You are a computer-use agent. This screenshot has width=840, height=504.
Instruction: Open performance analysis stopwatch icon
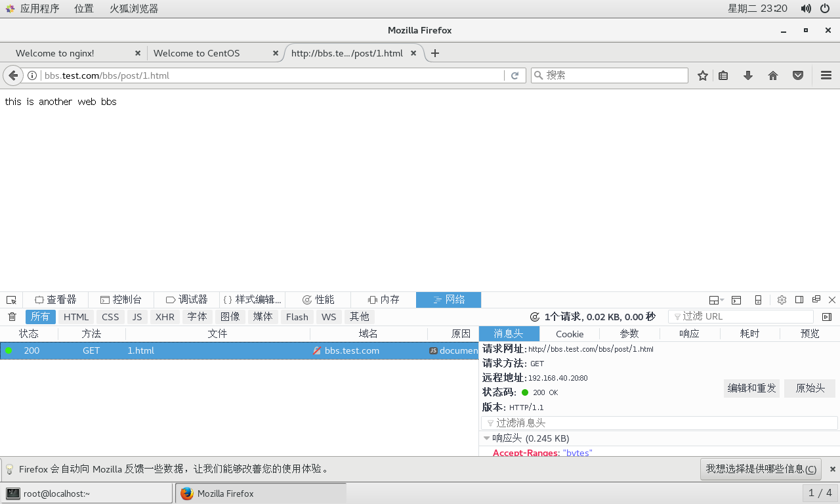(x=534, y=317)
